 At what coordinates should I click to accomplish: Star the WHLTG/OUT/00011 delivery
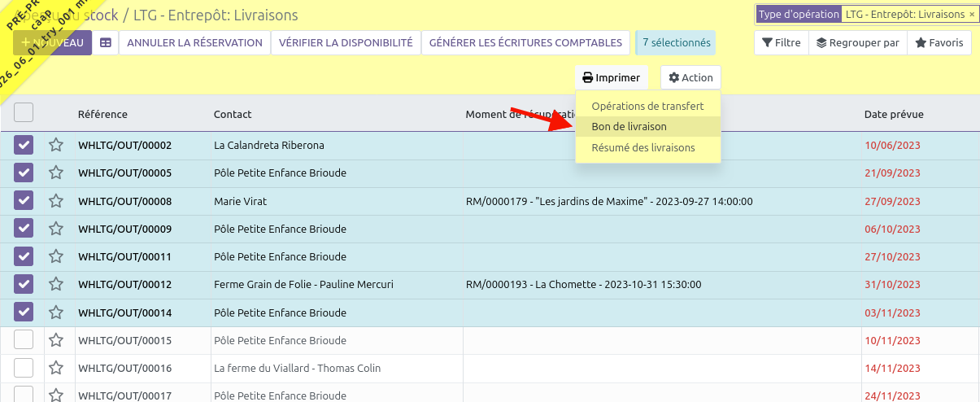(x=56, y=256)
